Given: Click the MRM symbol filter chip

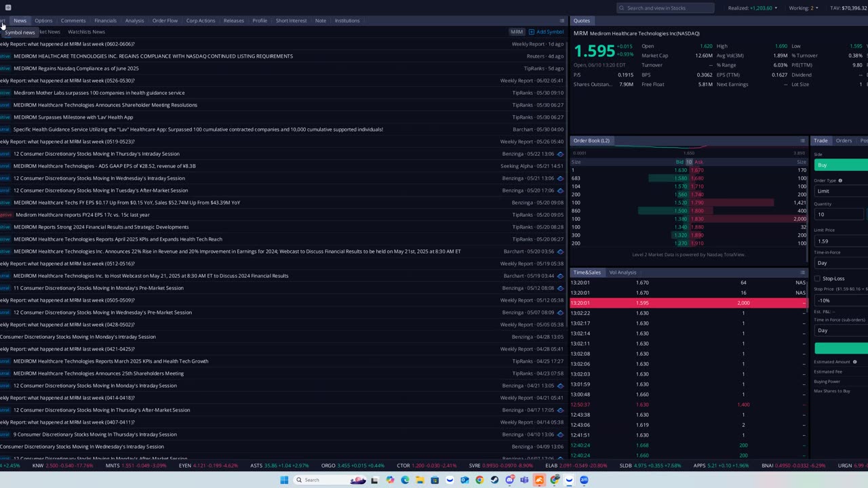Looking at the screenshot, I should [x=517, y=32].
